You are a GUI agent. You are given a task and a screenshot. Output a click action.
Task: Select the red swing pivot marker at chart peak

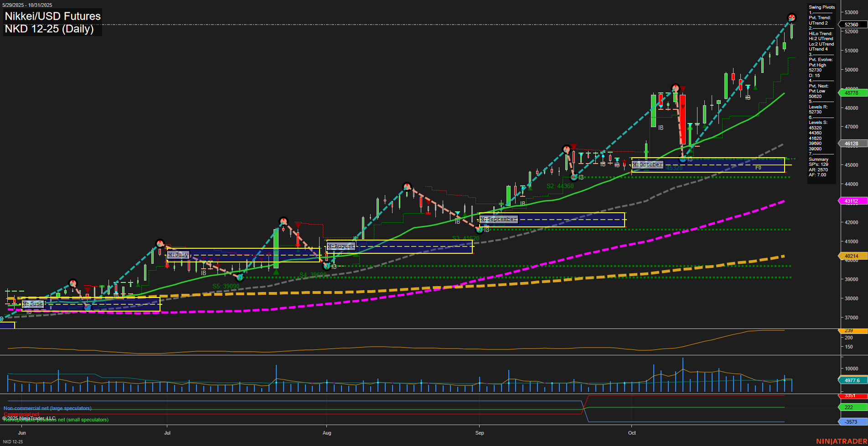792,17
